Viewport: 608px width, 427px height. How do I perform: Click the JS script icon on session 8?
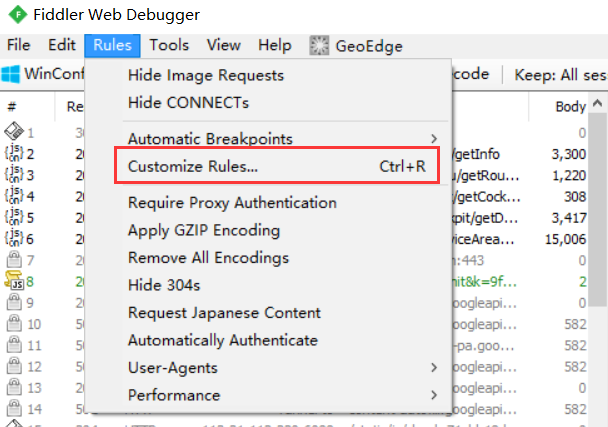(x=14, y=282)
